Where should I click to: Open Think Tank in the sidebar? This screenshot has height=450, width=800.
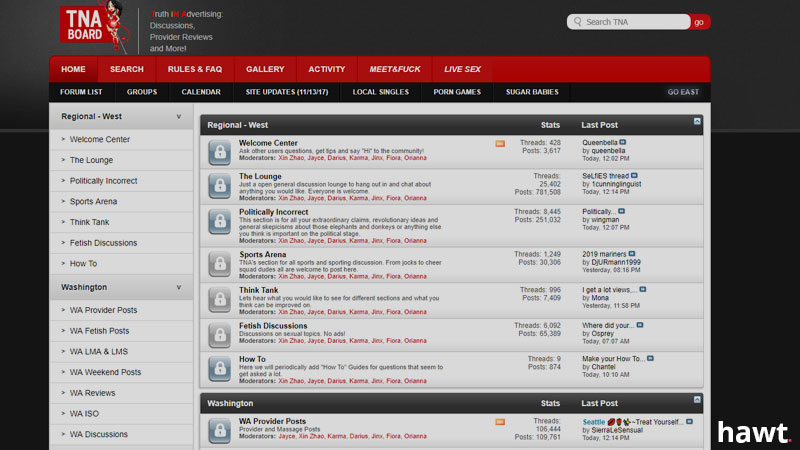click(x=89, y=222)
